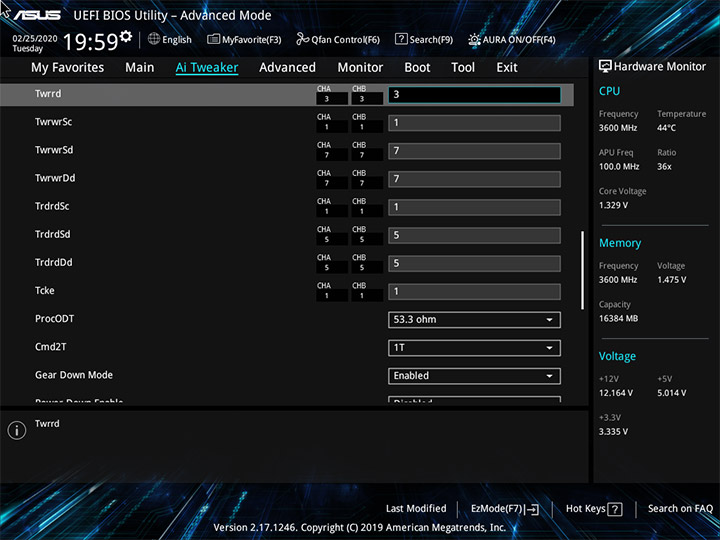This screenshot has height=540, width=720.
Task: Click the 02/25/2020 date display
Action: click(34, 39)
